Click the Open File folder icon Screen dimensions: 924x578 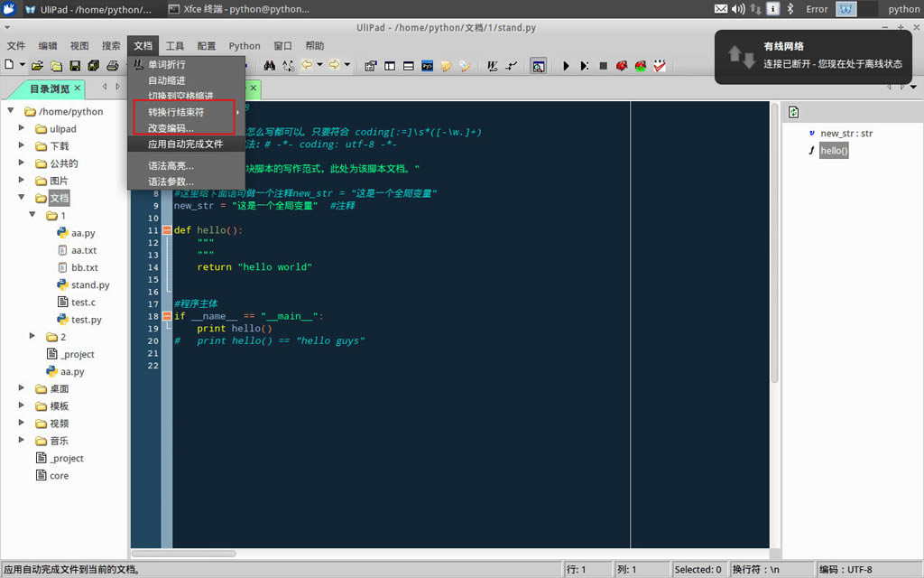[37, 66]
